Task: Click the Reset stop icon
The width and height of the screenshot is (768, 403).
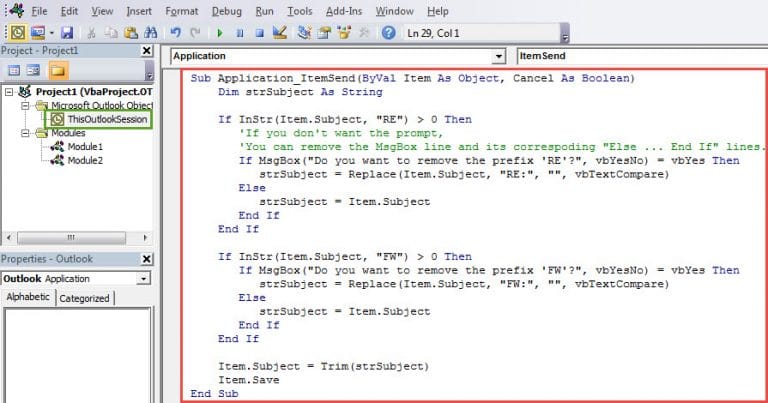Action: coord(260,33)
